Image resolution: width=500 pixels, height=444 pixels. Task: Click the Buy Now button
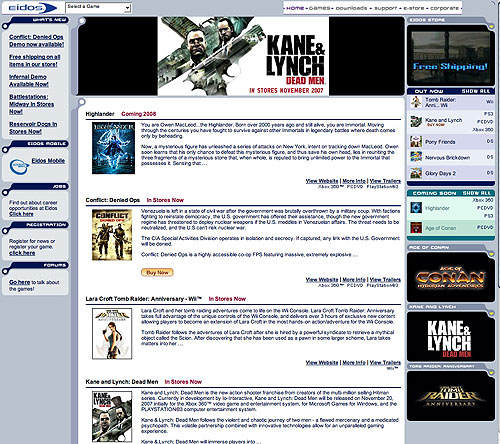point(157,272)
